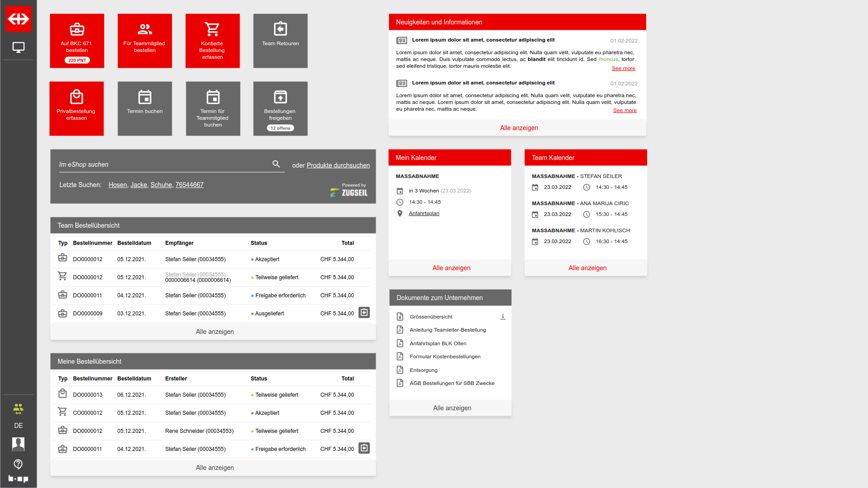Select Auf BKC 671 bestellen tile

coord(77,41)
